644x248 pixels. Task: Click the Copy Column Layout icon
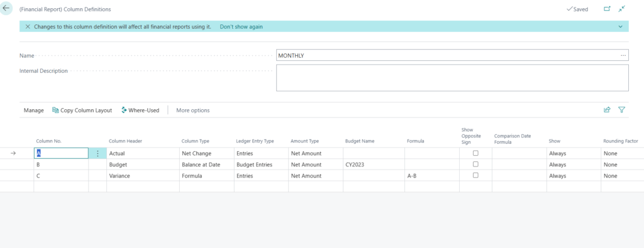click(x=55, y=110)
